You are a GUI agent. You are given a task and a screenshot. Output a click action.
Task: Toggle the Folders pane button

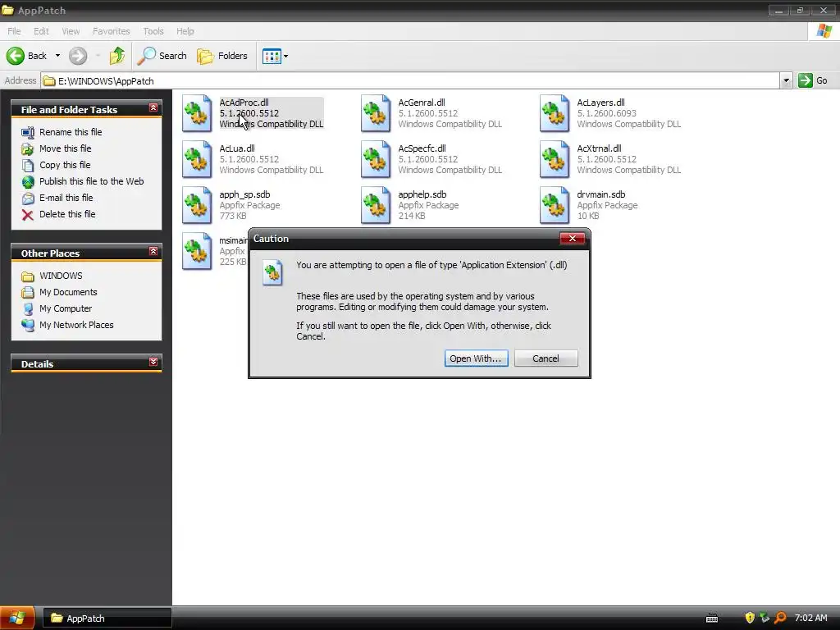pos(222,56)
